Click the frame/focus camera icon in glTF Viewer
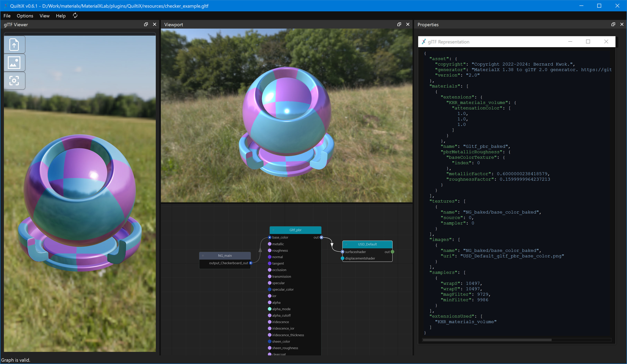This screenshot has height=364, width=627. coord(14,81)
